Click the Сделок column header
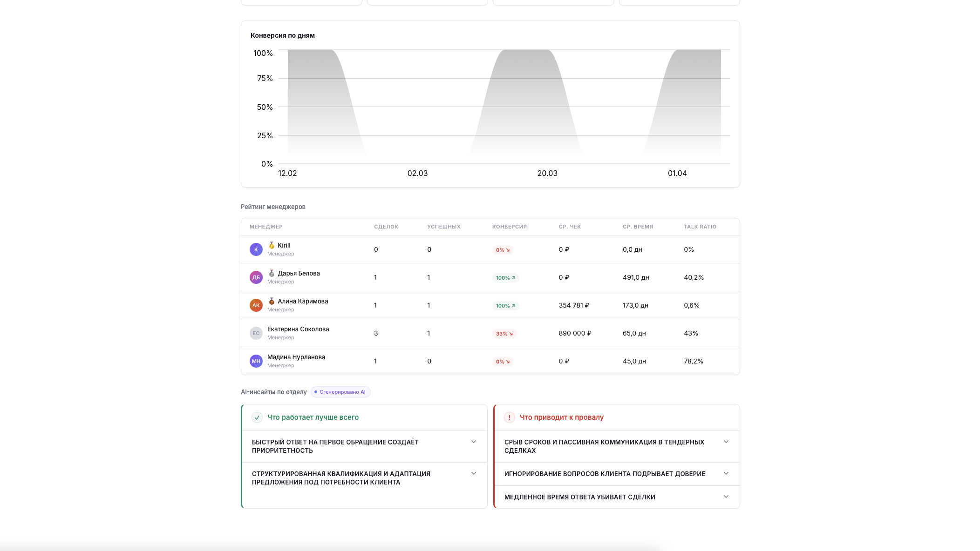 point(386,227)
